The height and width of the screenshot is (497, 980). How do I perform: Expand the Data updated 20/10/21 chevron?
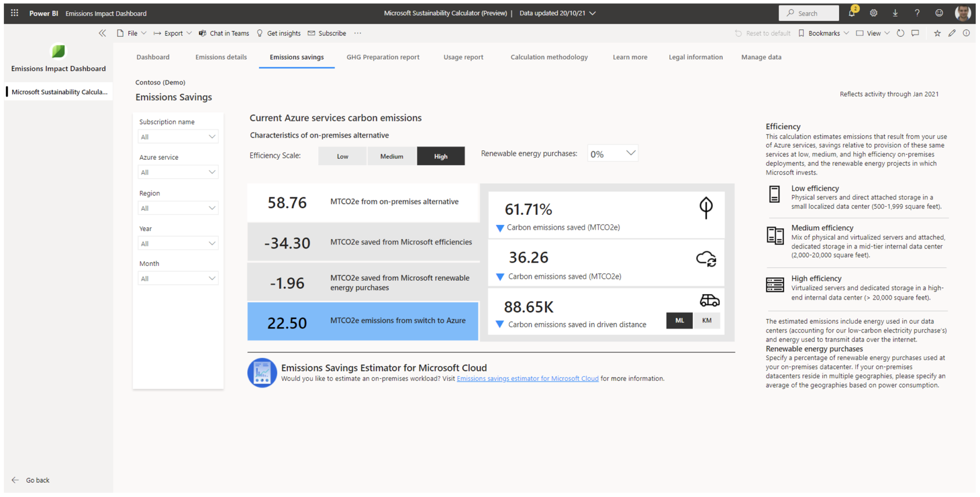(592, 13)
